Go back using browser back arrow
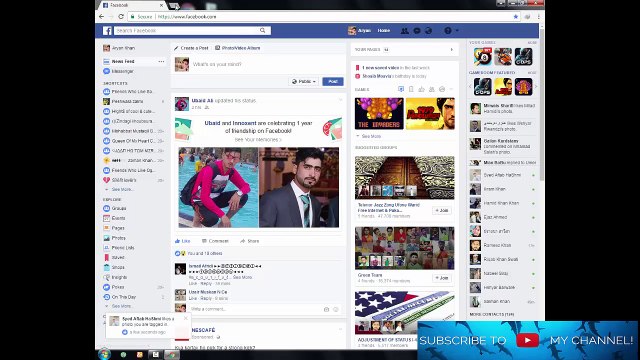 (x=101, y=17)
